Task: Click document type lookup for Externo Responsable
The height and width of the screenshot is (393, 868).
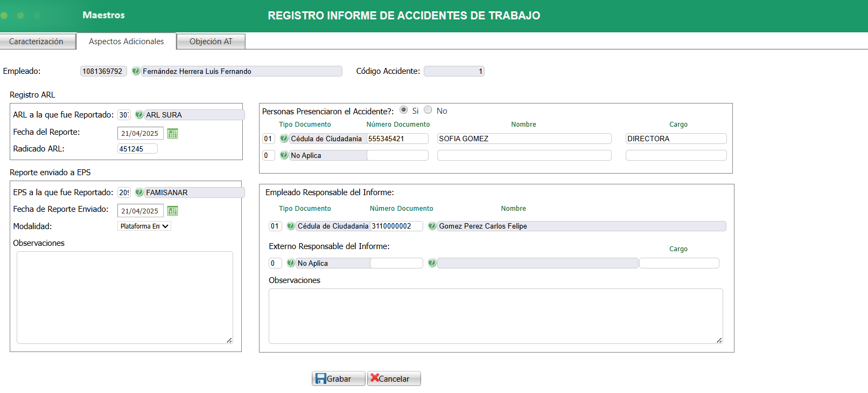Action: pos(291,263)
